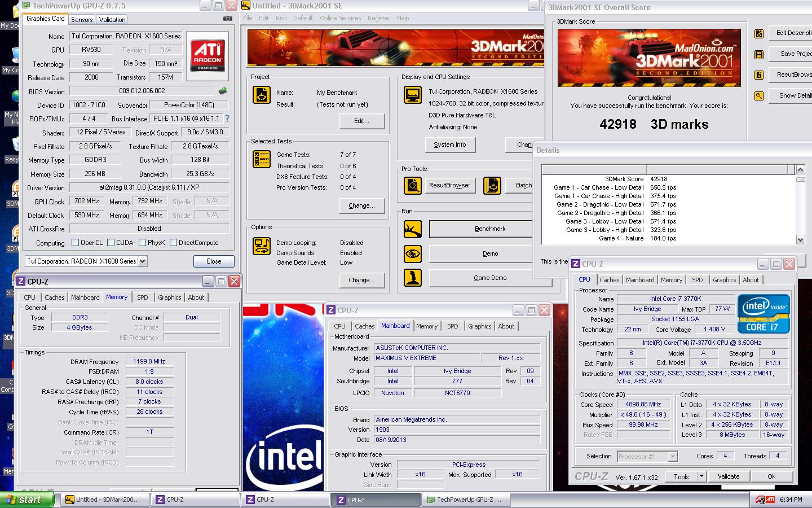Select the About tab in processor CPU-Z window
This screenshot has height=508, width=812.
(751, 280)
